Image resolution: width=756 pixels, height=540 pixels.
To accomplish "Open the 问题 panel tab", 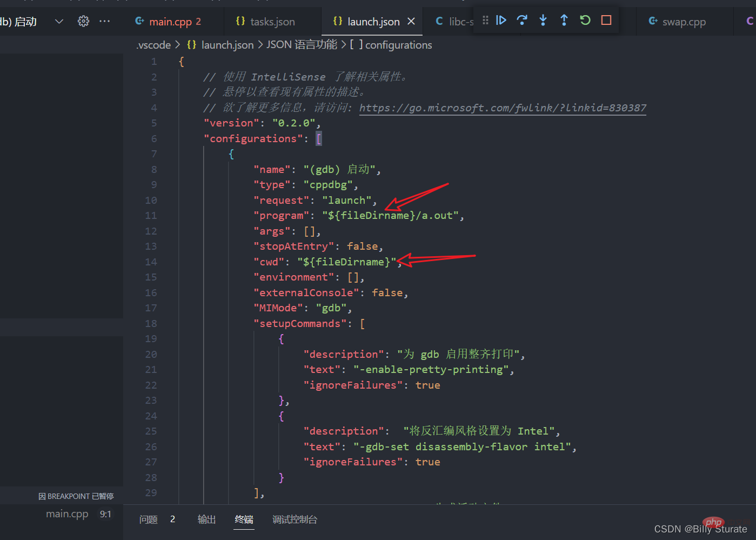I will (x=149, y=519).
